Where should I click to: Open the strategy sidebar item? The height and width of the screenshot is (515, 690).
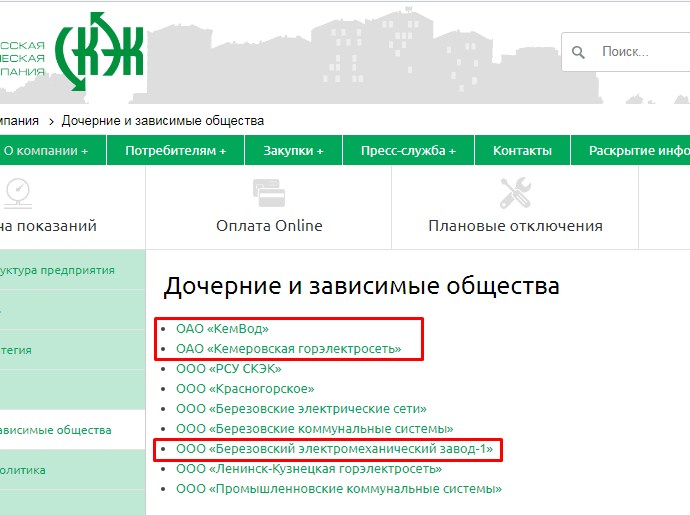click(x=72, y=350)
